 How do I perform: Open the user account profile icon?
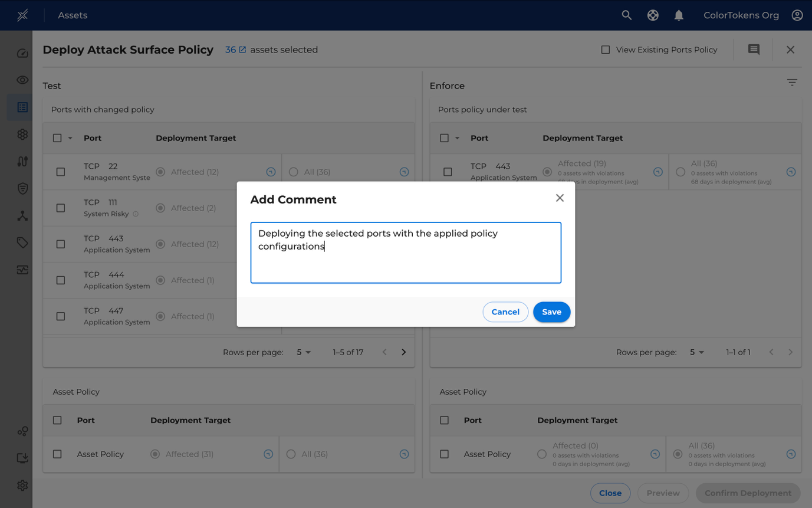point(797,15)
